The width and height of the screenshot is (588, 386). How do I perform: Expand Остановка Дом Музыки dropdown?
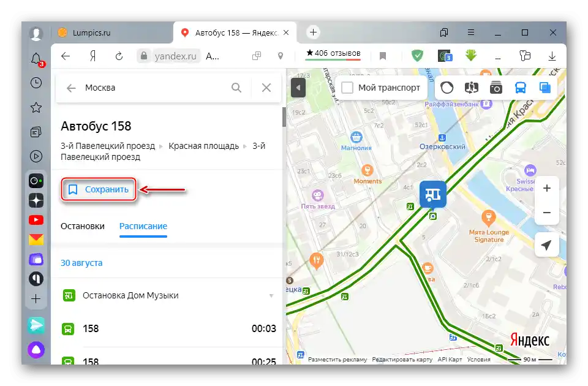[271, 295]
